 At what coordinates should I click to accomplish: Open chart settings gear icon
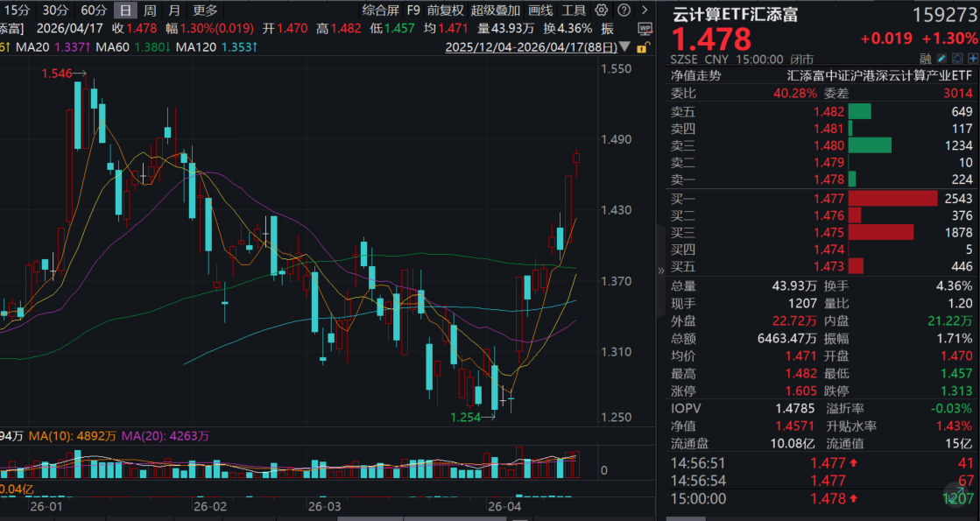[x=601, y=11]
